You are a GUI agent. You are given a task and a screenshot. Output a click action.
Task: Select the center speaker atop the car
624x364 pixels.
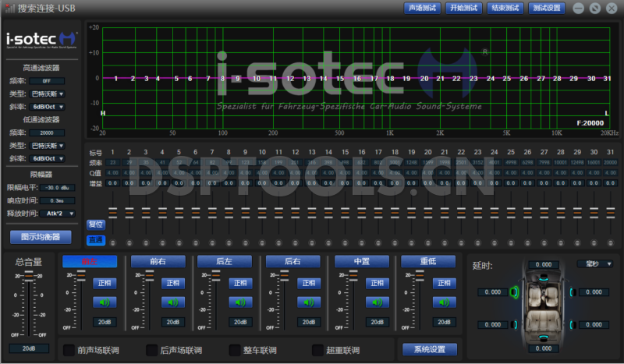543,280
